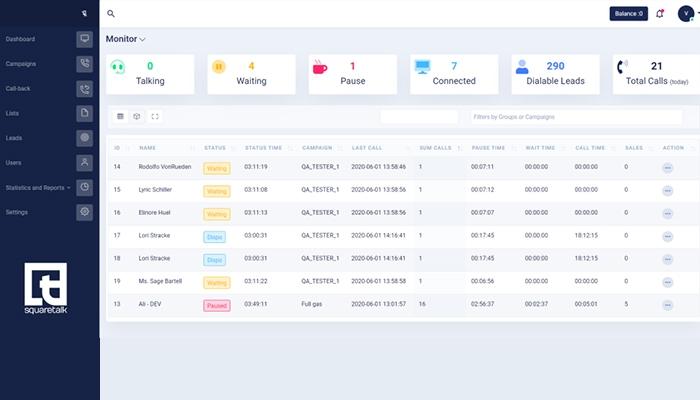
Task: Expand Statistics and Reports menu
Action: 38,188
